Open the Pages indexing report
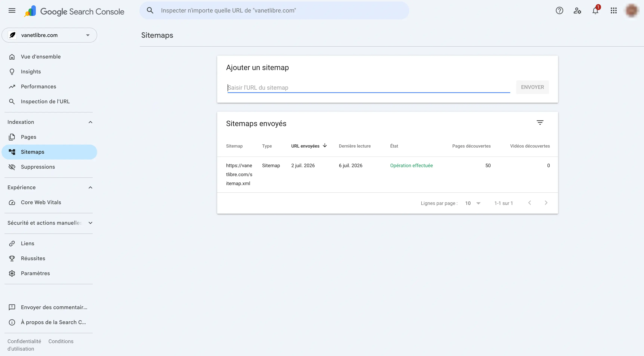The height and width of the screenshot is (356, 644). click(49, 137)
